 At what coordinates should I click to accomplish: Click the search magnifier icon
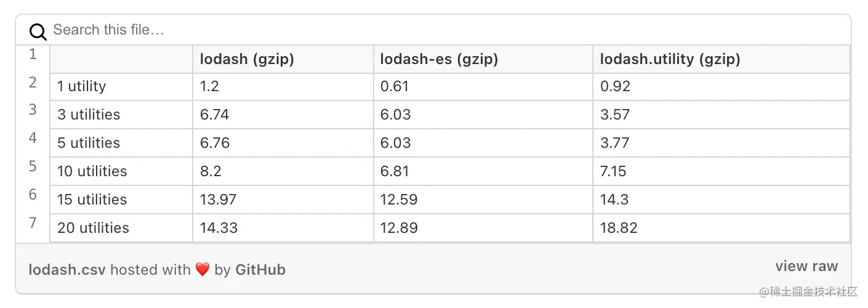pyautogui.click(x=38, y=31)
